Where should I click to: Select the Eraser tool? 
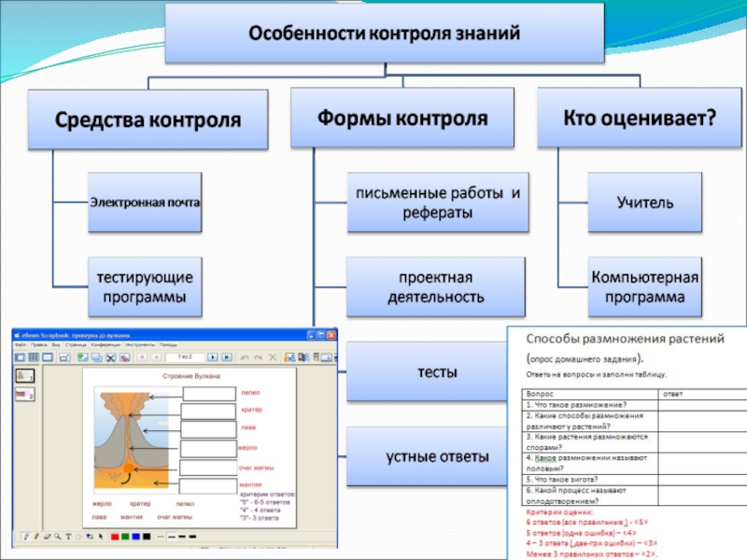click(x=48, y=537)
